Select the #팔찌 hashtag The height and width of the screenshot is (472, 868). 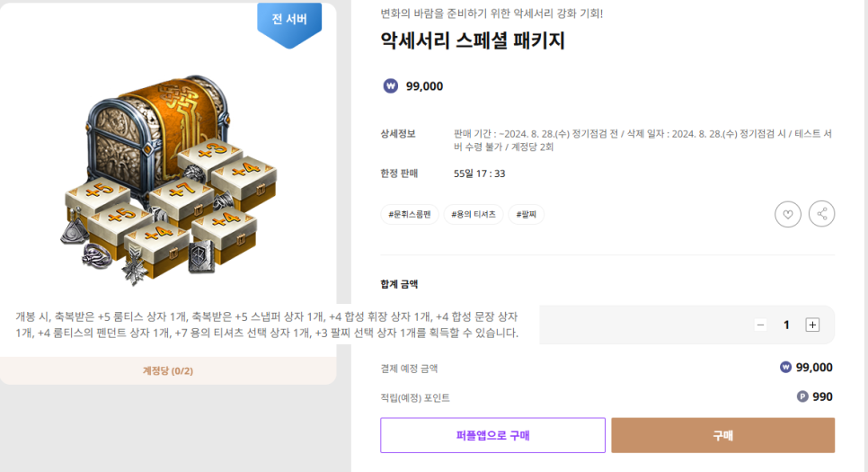click(x=527, y=214)
